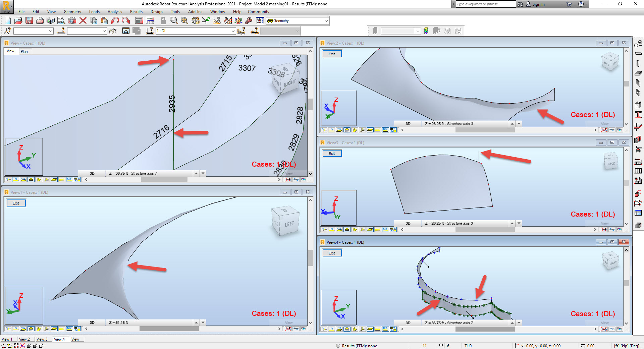Click Exit button in View:2 window

(332, 54)
